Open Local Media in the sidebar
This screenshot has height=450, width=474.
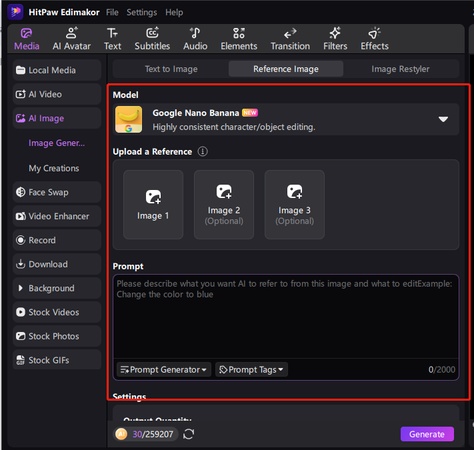pyautogui.click(x=57, y=70)
